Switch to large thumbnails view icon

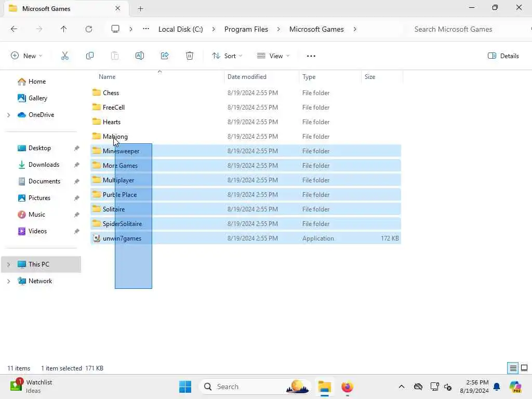[x=524, y=368]
